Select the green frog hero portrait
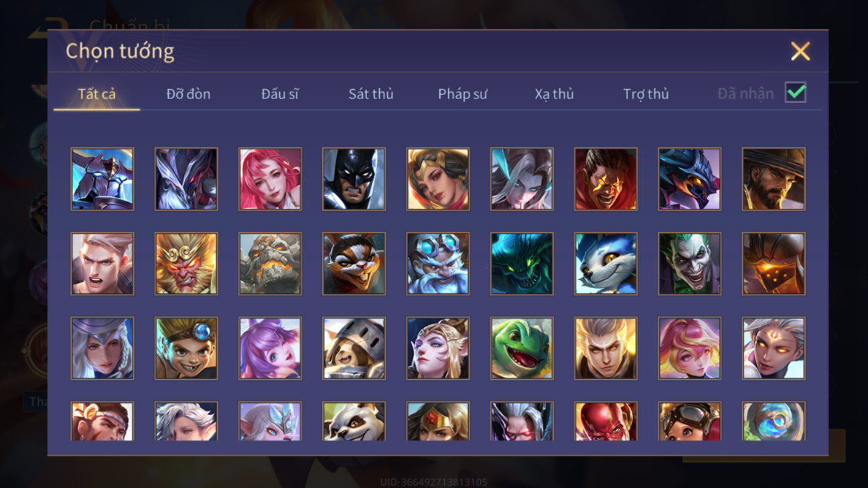This screenshot has height=488, width=868. coord(522,349)
